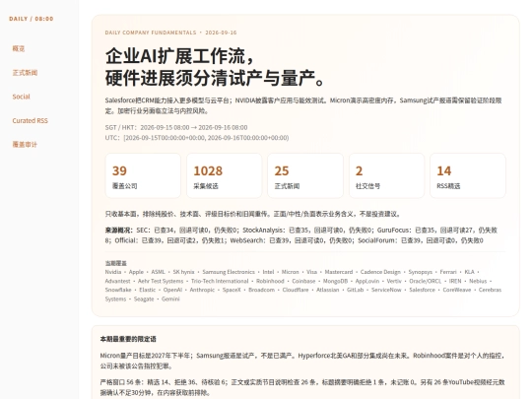Select the 39 覆盖公司 stat card
Image resolution: width=532 pixels, height=399 pixels.
pos(143,175)
